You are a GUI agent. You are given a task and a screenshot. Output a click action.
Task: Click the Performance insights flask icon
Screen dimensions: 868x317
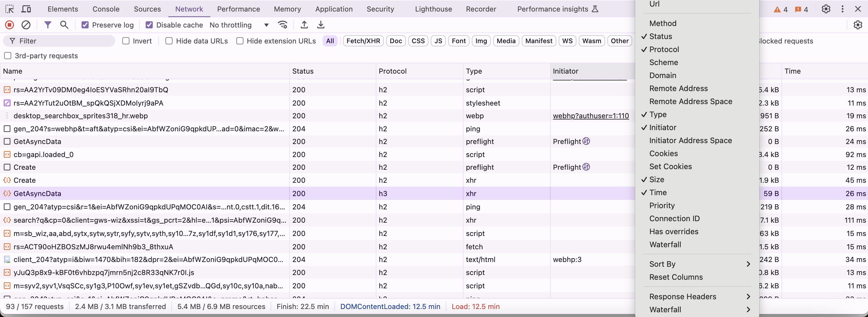595,9
